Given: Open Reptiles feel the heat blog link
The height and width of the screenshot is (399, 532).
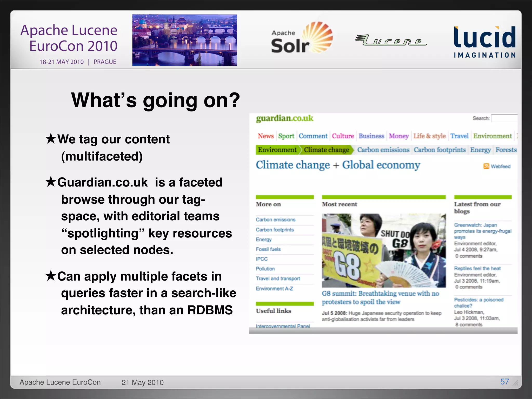Looking at the screenshot, I should [x=477, y=268].
